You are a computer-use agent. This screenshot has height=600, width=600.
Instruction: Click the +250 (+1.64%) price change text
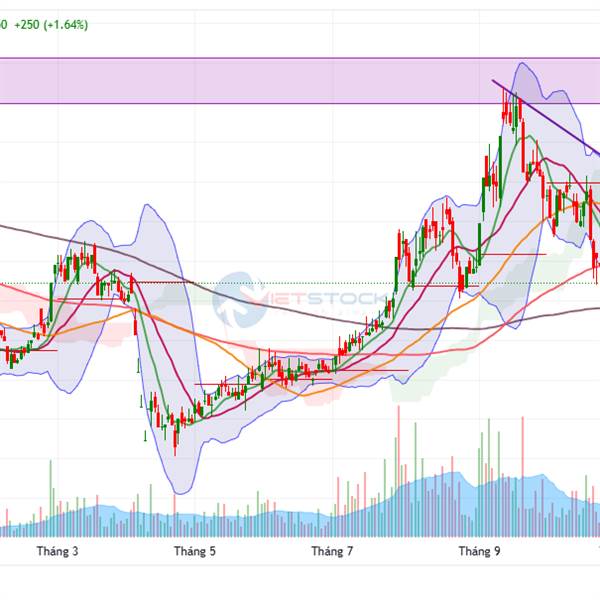pos(51,25)
